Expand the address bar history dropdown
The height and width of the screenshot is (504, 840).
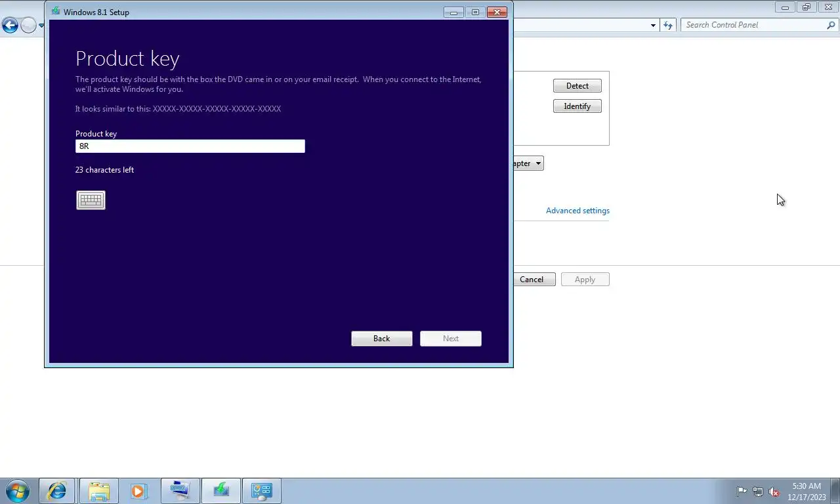pyautogui.click(x=653, y=25)
